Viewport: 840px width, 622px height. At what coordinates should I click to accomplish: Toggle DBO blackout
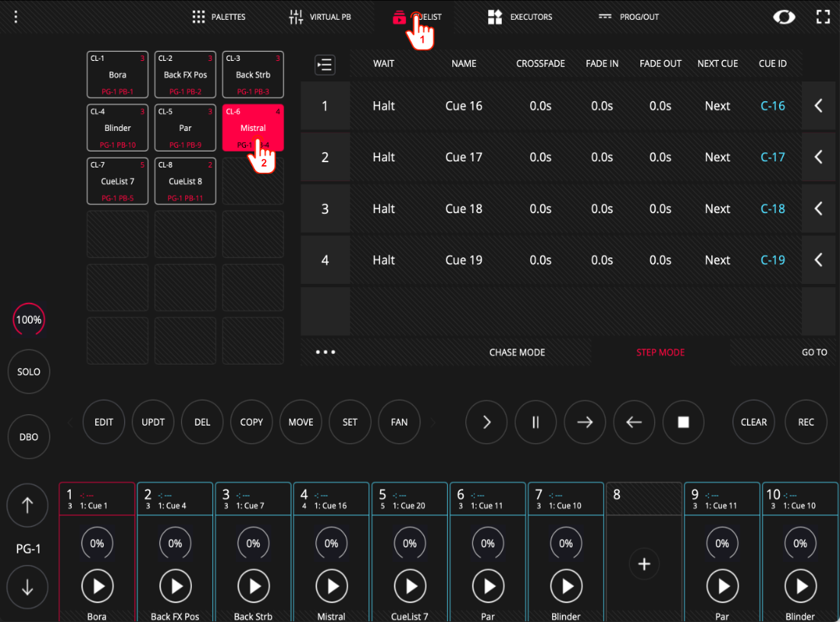pos(28,437)
